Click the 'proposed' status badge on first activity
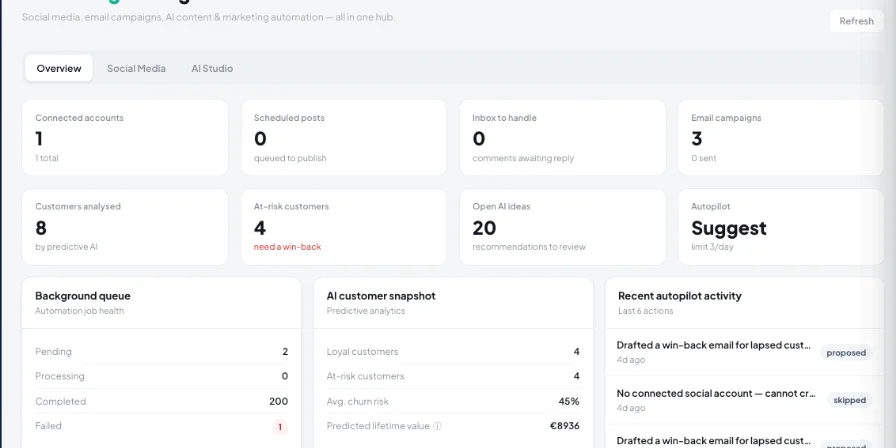The width and height of the screenshot is (896, 448). [x=846, y=353]
